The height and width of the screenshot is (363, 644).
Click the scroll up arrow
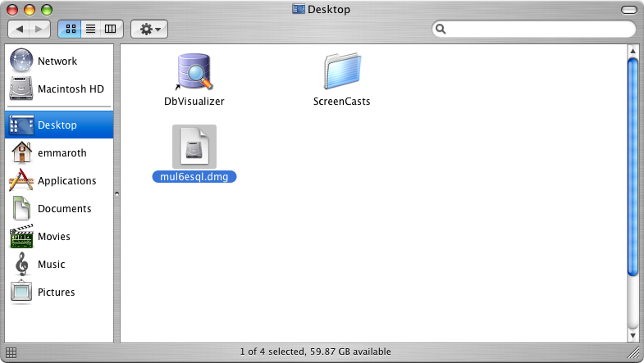633,51
